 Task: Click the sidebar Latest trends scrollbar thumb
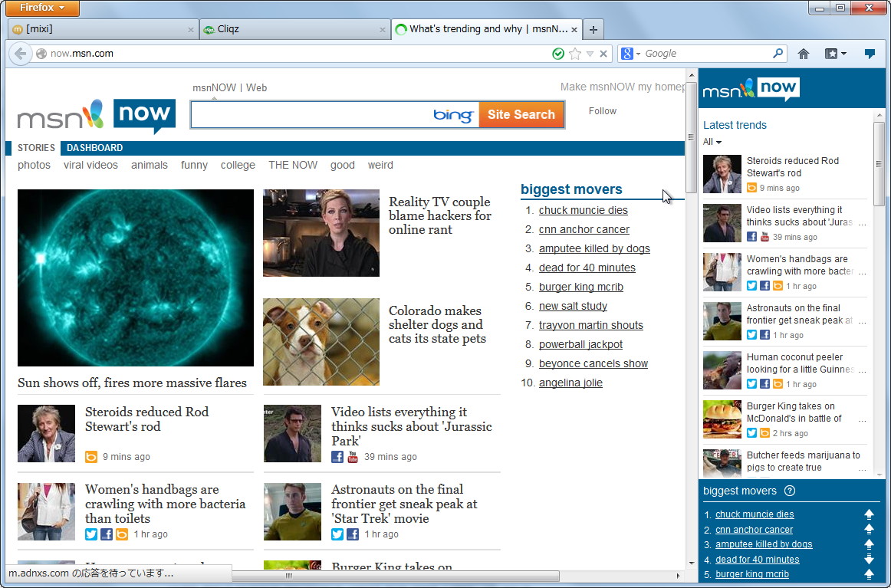click(x=879, y=164)
